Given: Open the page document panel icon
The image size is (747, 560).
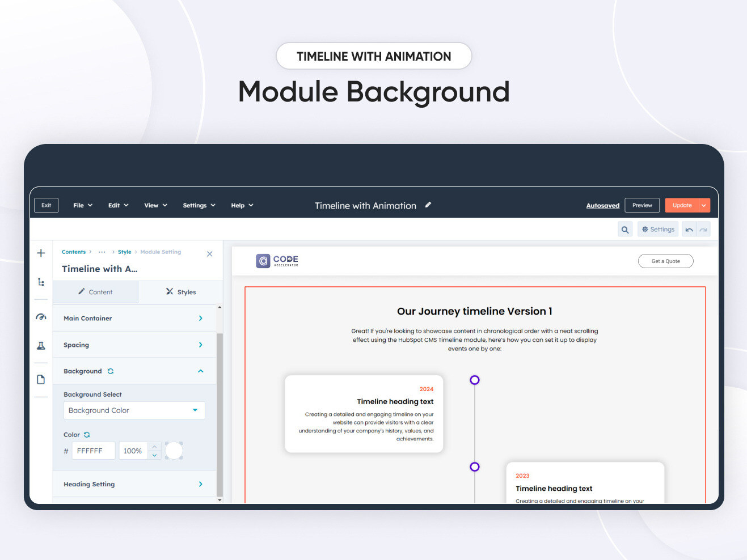Looking at the screenshot, I should 40,379.
